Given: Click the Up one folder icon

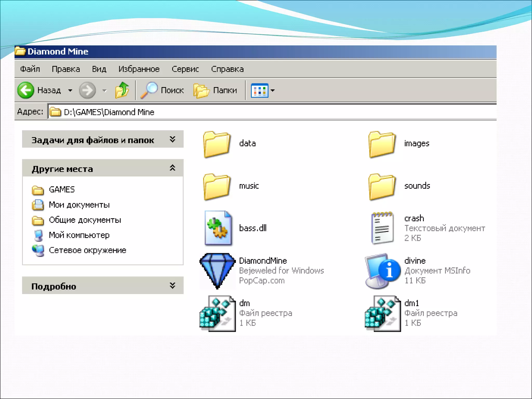Looking at the screenshot, I should pos(122,90).
